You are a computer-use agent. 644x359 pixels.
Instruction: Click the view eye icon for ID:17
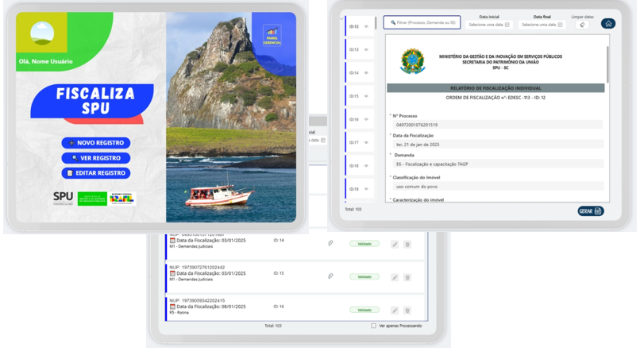point(366,142)
